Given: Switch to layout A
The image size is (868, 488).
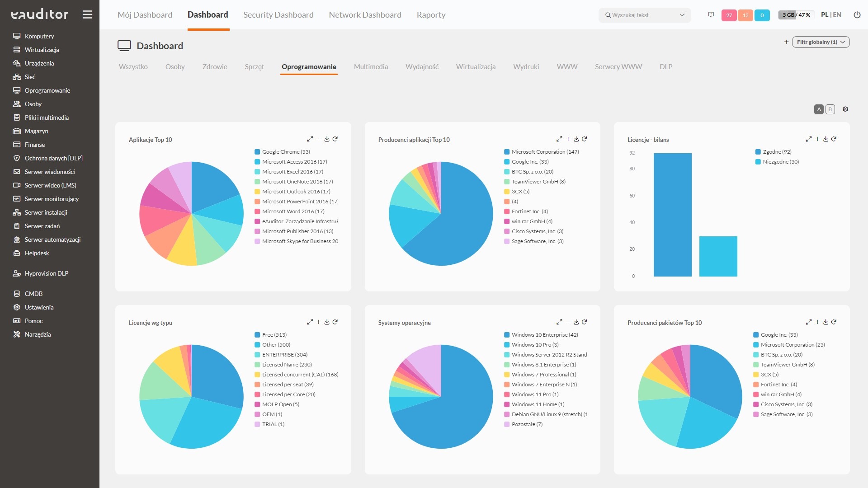Looking at the screenshot, I should (819, 109).
